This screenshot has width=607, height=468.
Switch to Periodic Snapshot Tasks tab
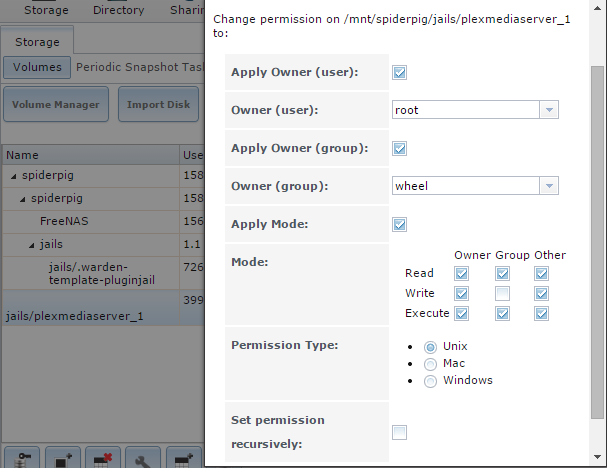(x=138, y=67)
